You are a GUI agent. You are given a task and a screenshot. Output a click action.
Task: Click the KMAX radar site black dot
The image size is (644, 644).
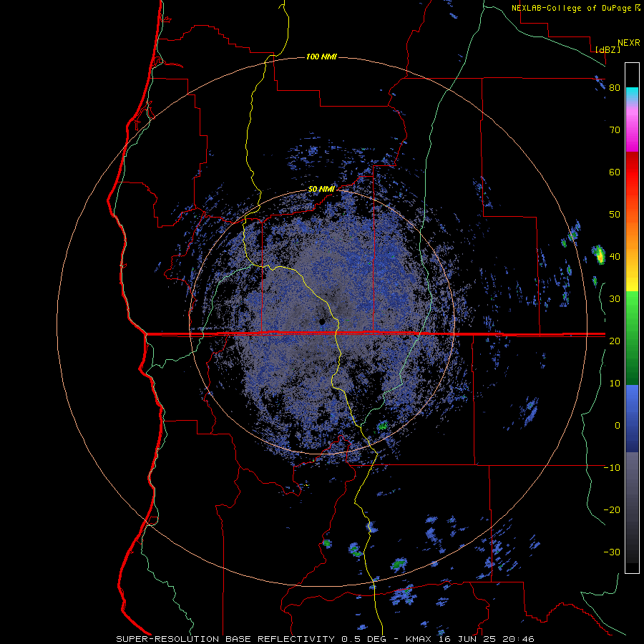(322, 321)
